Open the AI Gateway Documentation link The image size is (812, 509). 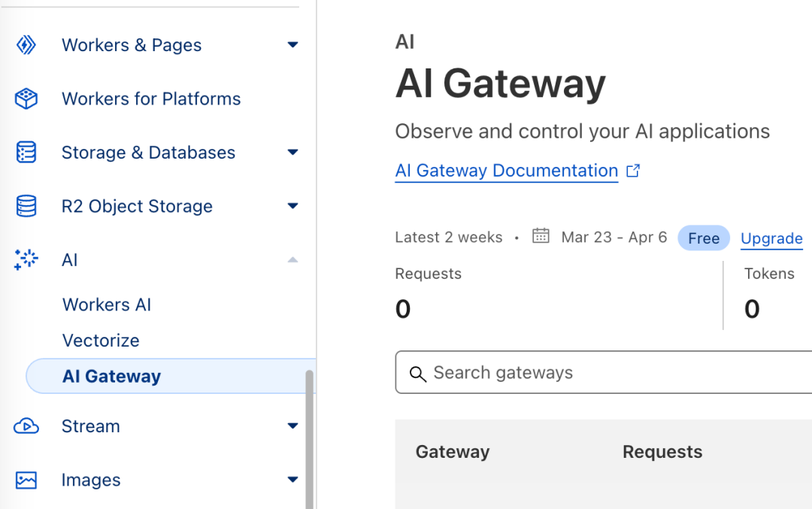point(507,171)
